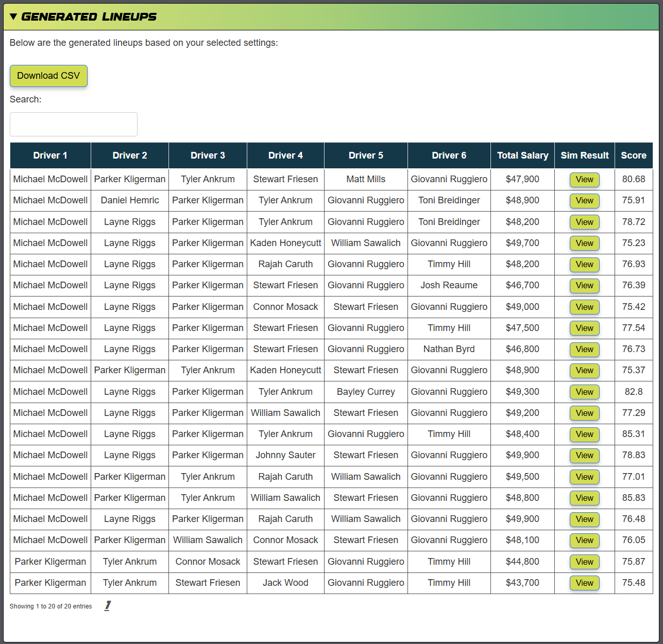The image size is (663, 644).
Task: Sort table by Driver 5 header
Action: (366, 155)
